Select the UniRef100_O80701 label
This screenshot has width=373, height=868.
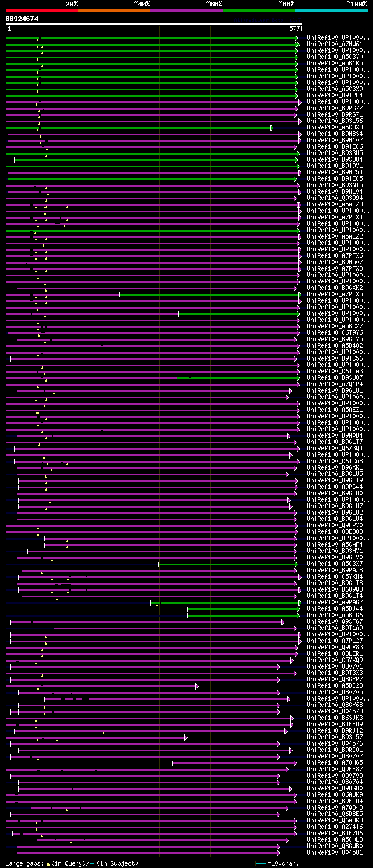(335, 667)
